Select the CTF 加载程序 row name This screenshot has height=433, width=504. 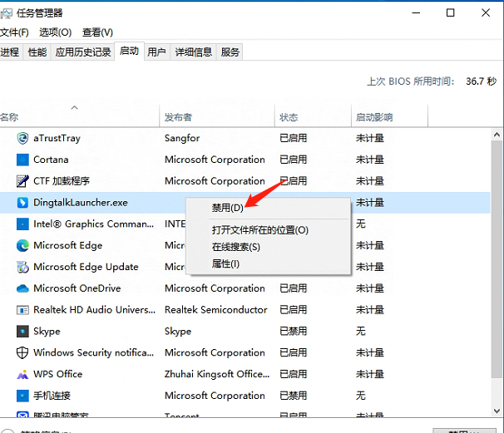point(62,181)
